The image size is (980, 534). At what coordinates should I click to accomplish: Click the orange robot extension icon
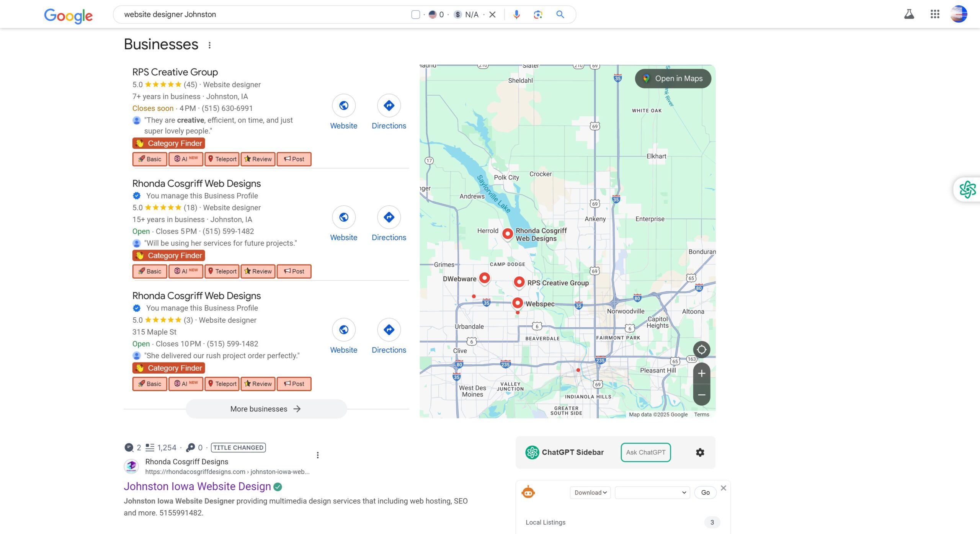click(x=528, y=492)
